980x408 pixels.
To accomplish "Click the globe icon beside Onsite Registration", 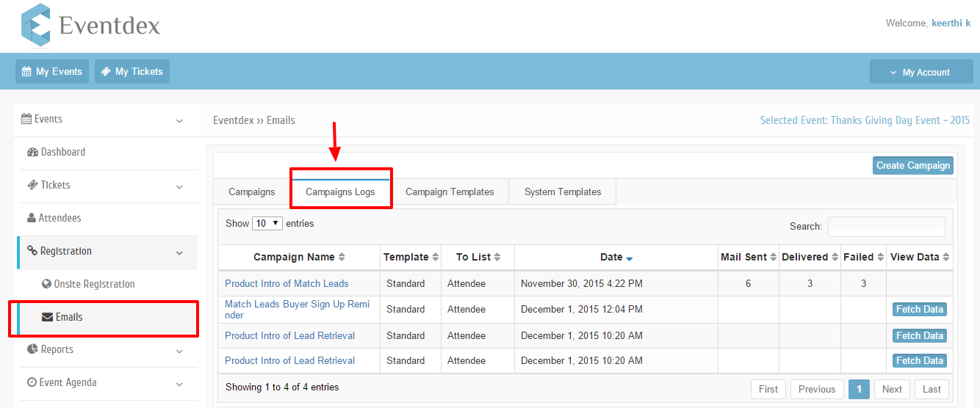I will click(47, 284).
